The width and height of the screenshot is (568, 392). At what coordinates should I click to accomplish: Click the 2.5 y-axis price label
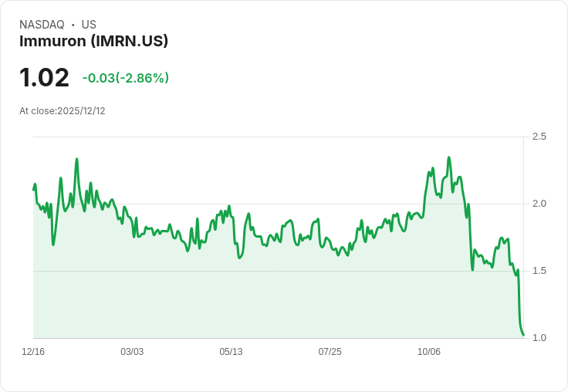tap(539, 137)
